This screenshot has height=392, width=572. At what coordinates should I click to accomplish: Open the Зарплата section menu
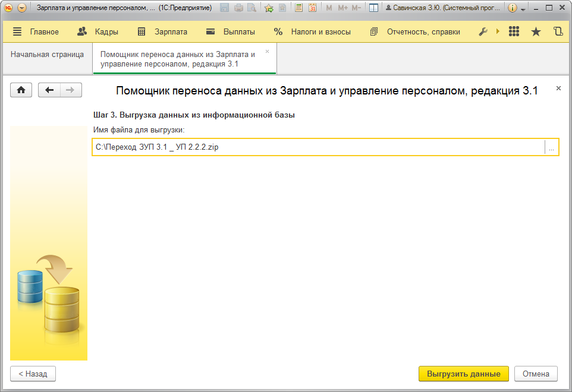pos(162,31)
